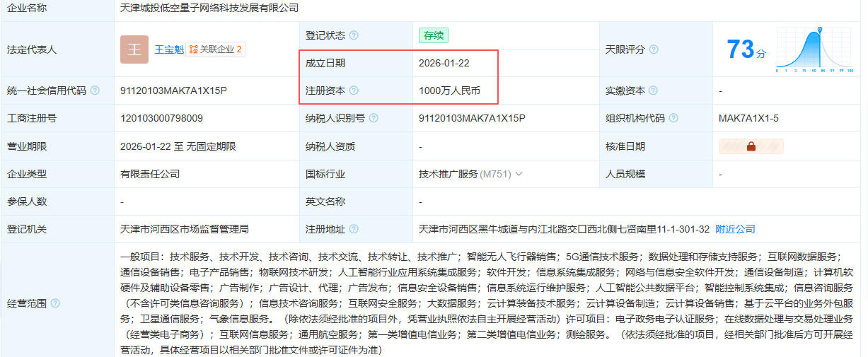Click the 关联企业 network icon
868x357 pixels.
point(194,49)
